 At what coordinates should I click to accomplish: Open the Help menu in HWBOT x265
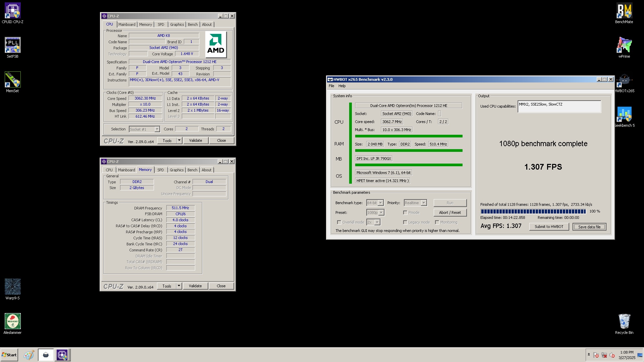342,86
